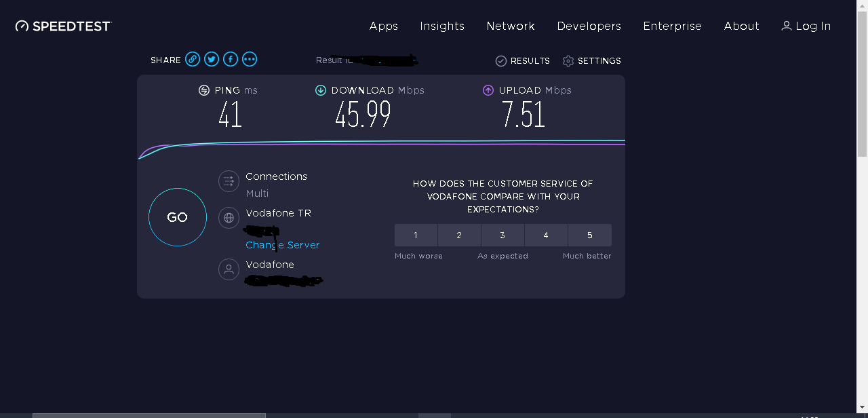The height and width of the screenshot is (418, 868).
Task: Click the Log In person icon
Action: tap(787, 26)
